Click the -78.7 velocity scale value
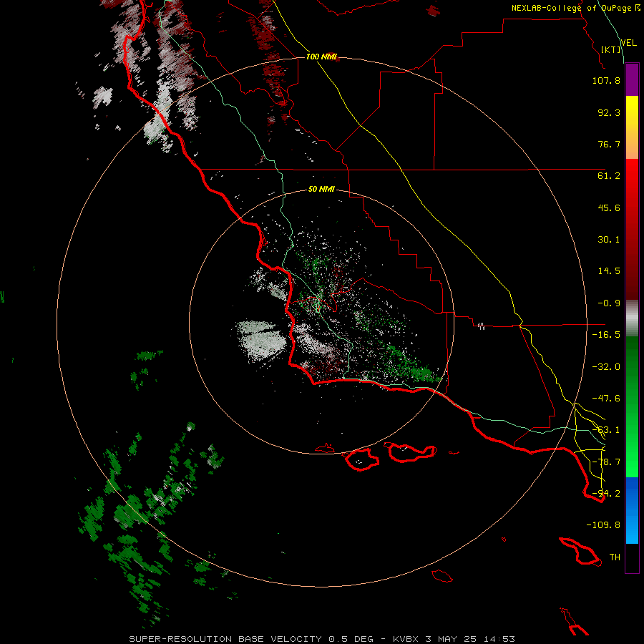 pos(606,462)
